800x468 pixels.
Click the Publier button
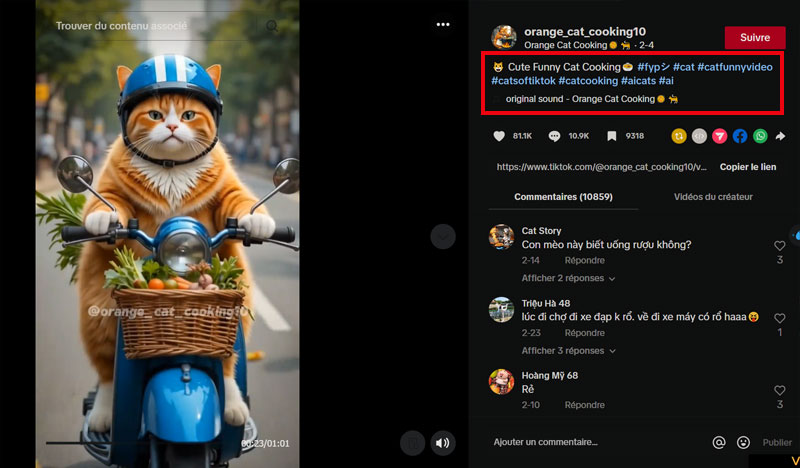tap(777, 442)
